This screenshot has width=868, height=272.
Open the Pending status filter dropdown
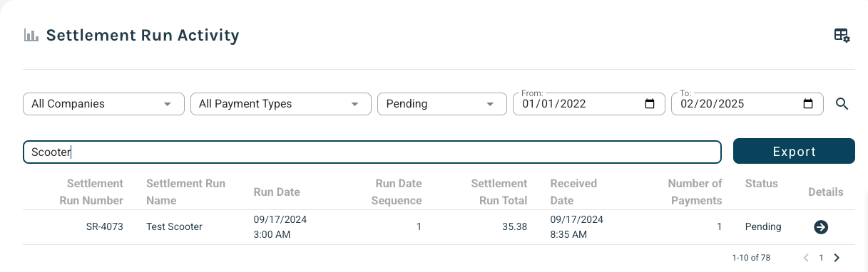(x=442, y=104)
